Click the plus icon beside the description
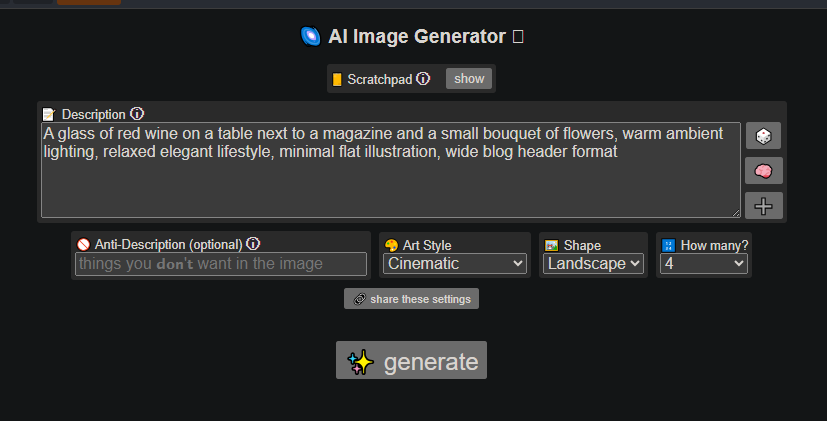Viewport: 827px width, 421px height. (763, 206)
